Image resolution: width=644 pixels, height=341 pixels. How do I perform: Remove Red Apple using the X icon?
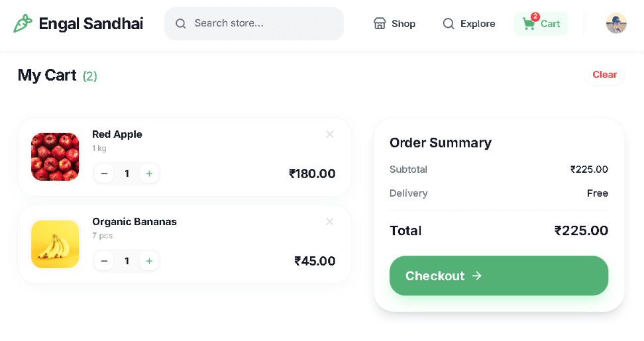pos(329,134)
